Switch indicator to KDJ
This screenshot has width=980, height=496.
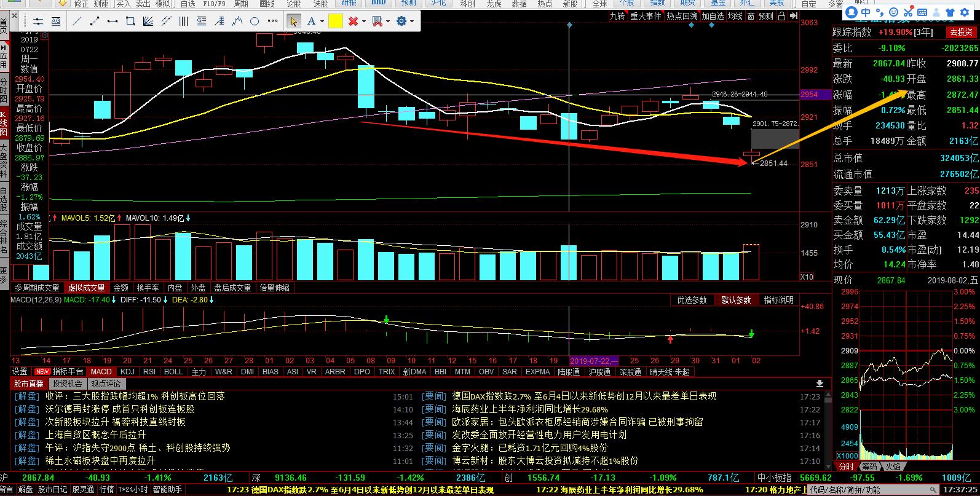click(127, 372)
